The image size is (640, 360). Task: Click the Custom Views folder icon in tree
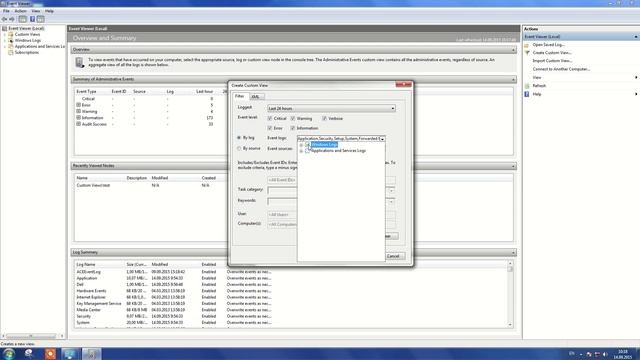[11, 35]
